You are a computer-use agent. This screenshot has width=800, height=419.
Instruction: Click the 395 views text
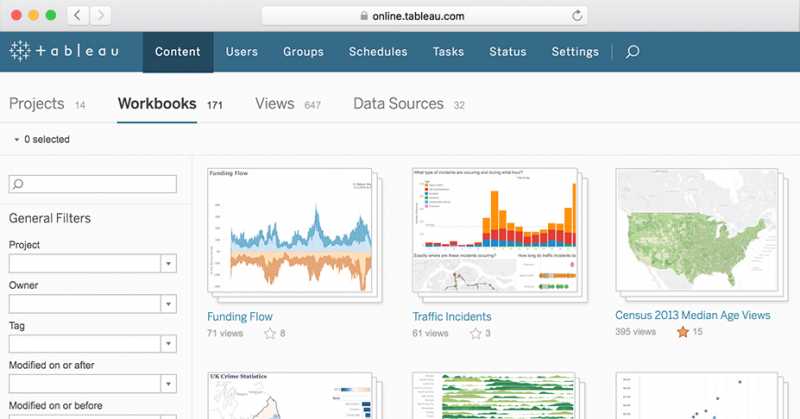click(635, 332)
